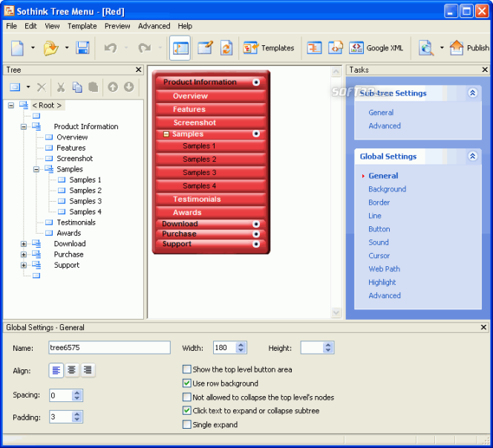Select left align button
The height and width of the screenshot is (448, 493).
click(56, 370)
